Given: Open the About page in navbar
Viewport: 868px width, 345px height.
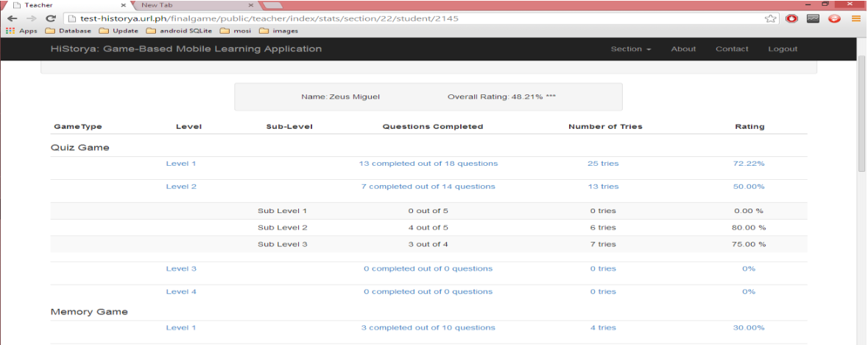Looking at the screenshot, I should 683,49.
